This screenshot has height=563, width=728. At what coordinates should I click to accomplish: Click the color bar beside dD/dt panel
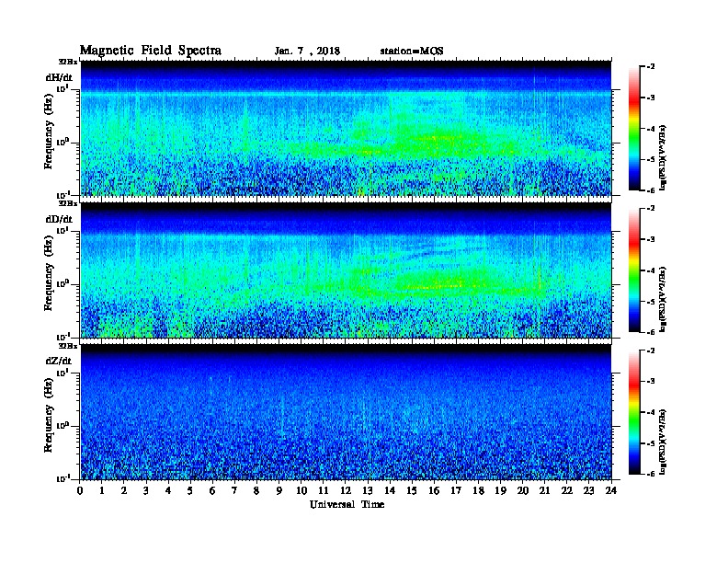(x=634, y=270)
